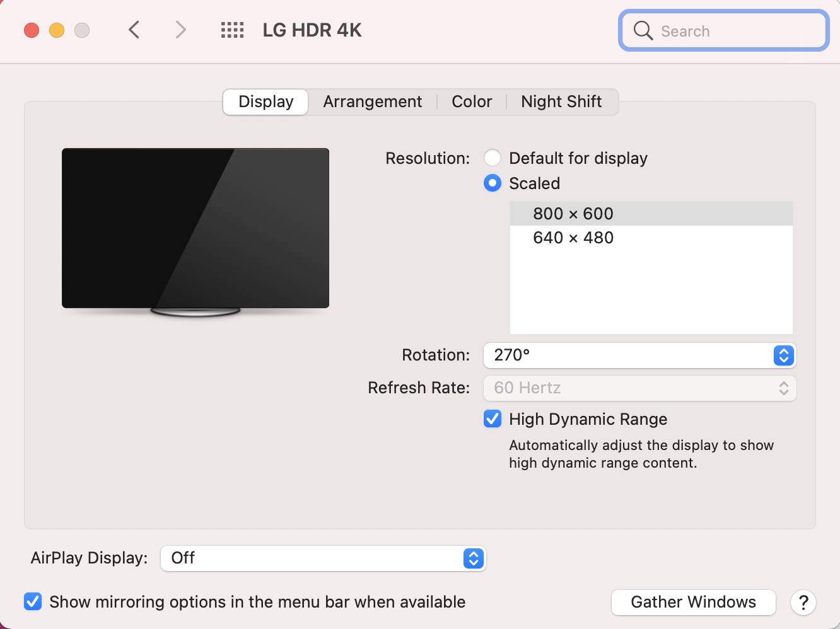
Task: Go back with the left chevron arrow
Action: [x=134, y=30]
